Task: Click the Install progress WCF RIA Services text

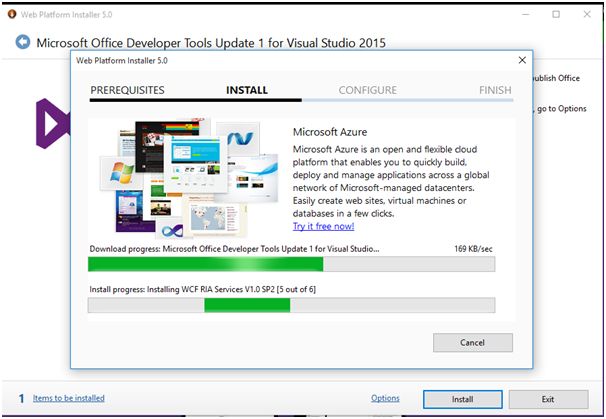Action: (203, 290)
